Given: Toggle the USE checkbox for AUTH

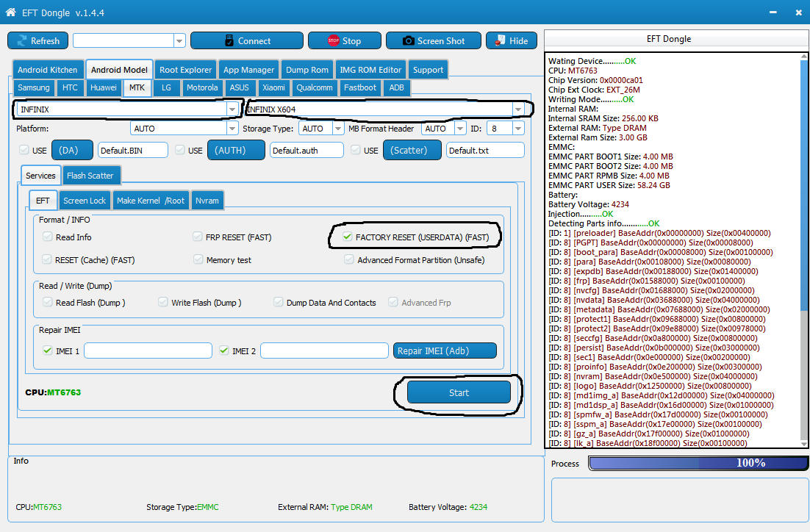Looking at the screenshot, I should [180, 151].
